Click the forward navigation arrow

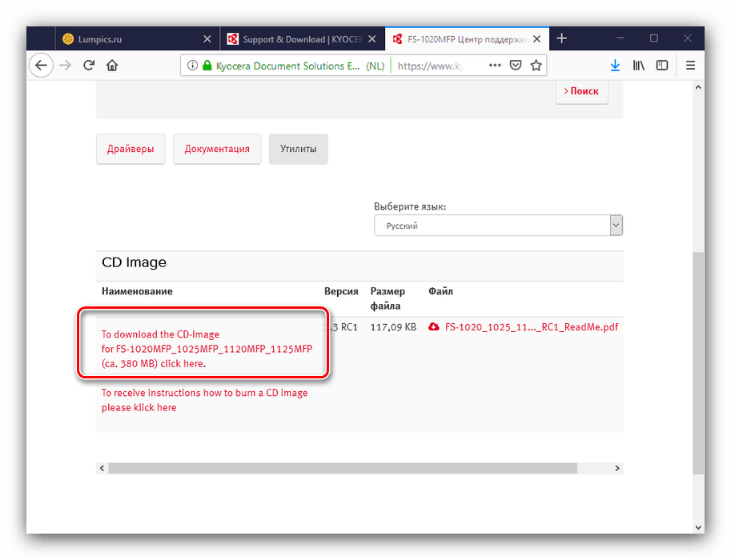tap(66, 66)
